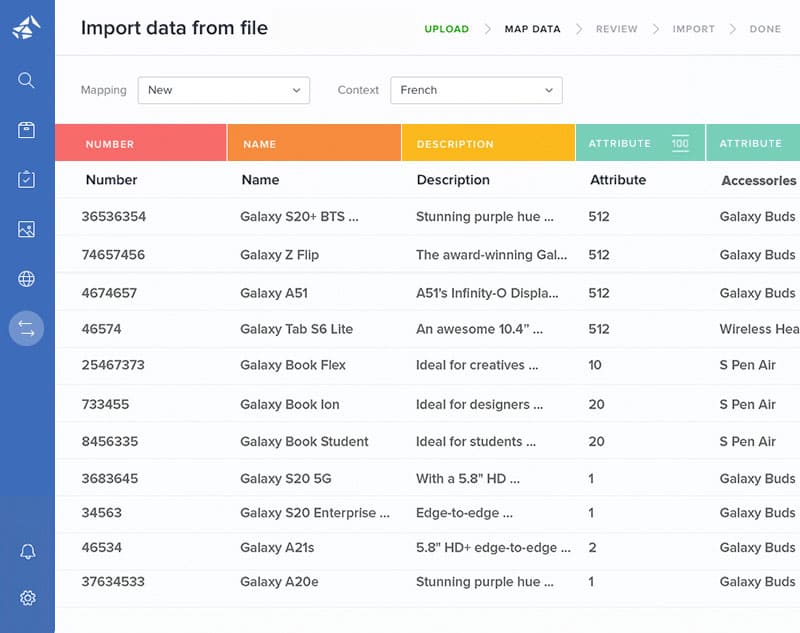This screenshot has height=633, width=800.
Task: Click the IMPORT step label
Action: tap(693, 29)
